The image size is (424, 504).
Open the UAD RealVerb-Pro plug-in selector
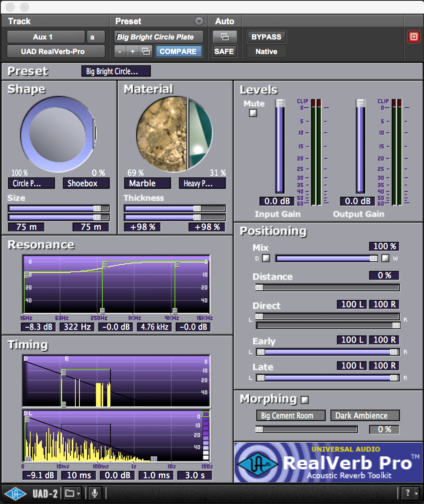(56, 52)
